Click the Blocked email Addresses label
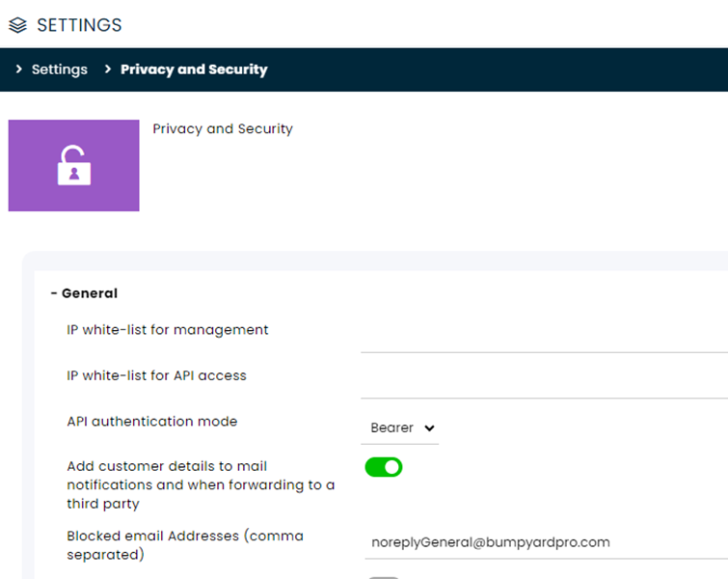The height and width of the screenshot is (579, 728). point(185,545)
